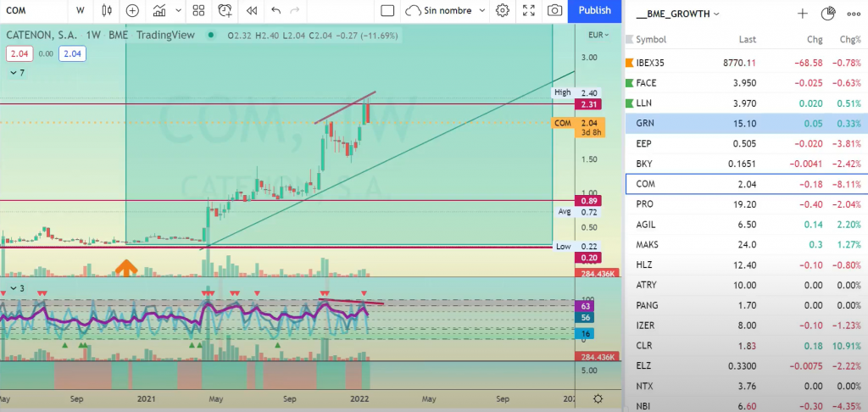The height and width of the screenshot is (412, 868).
Task: Select the W weekly interval
Action: (80, 10)
